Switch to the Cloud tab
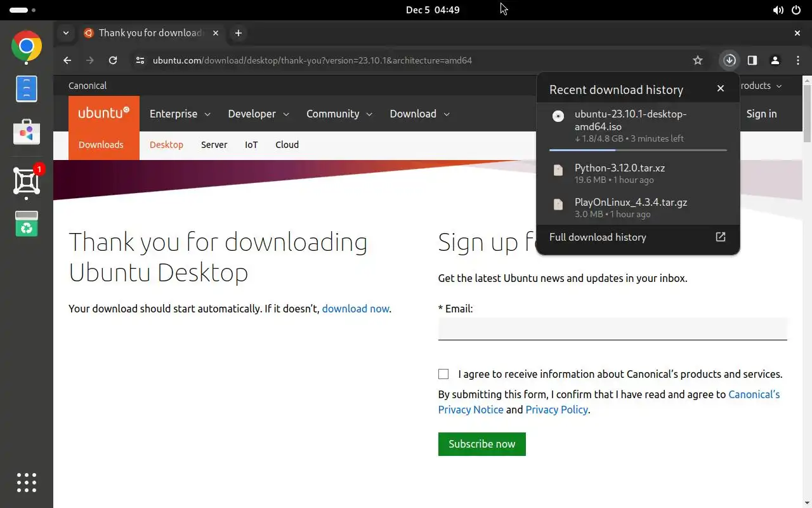The image size is (812, 508). tap(287, 145)
